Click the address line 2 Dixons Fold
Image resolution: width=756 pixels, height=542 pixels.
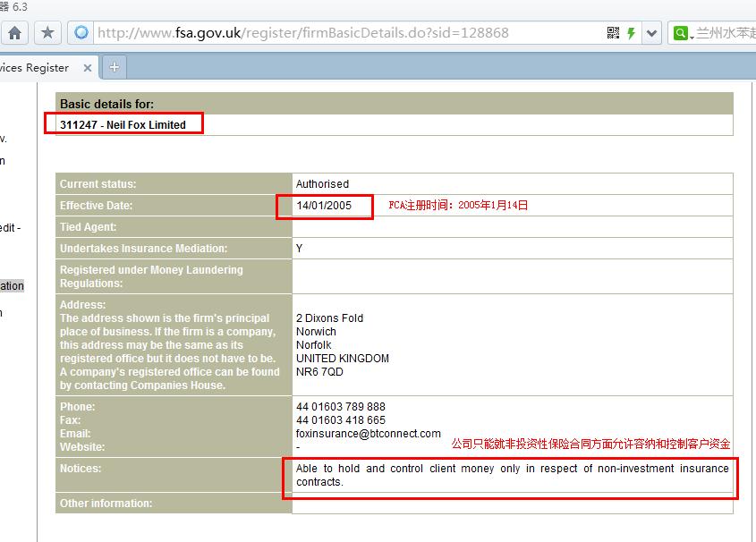coord(329,318)
